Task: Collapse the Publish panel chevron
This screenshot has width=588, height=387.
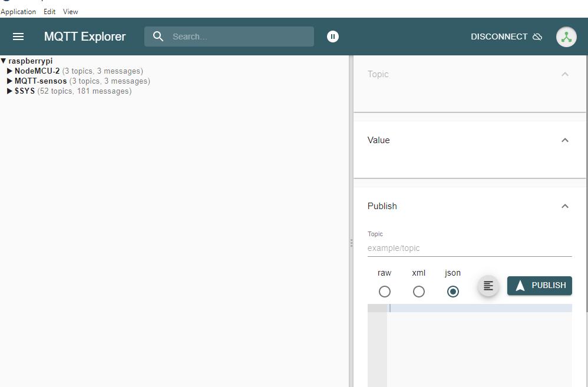Action: click(x=565, y=206)
